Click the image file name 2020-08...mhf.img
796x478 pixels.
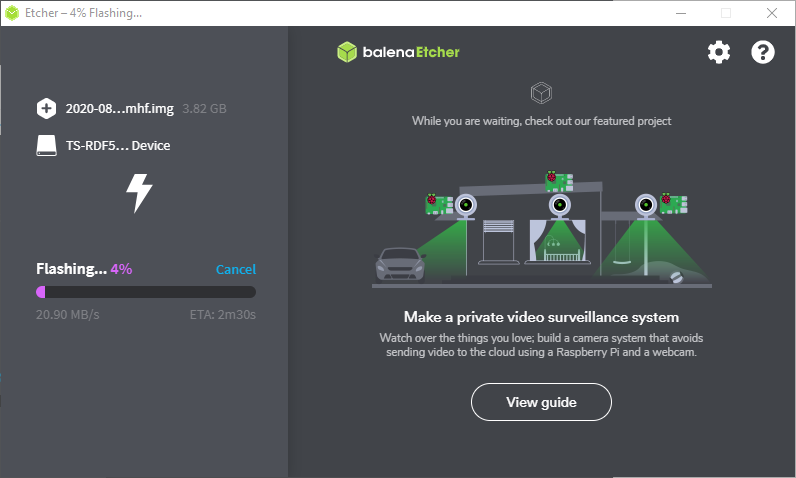(x=119, y=109)
